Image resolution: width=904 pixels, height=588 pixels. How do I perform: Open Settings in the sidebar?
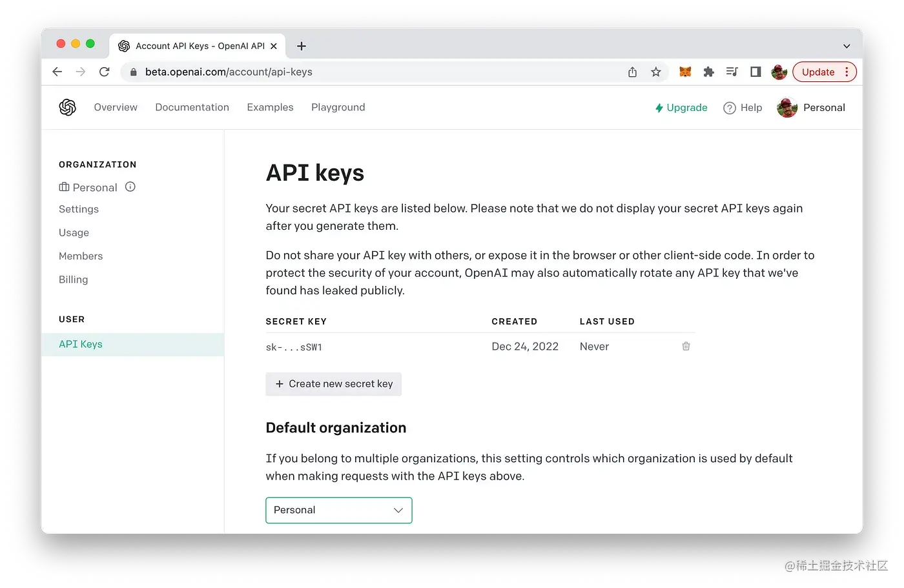tap(79, 209)
